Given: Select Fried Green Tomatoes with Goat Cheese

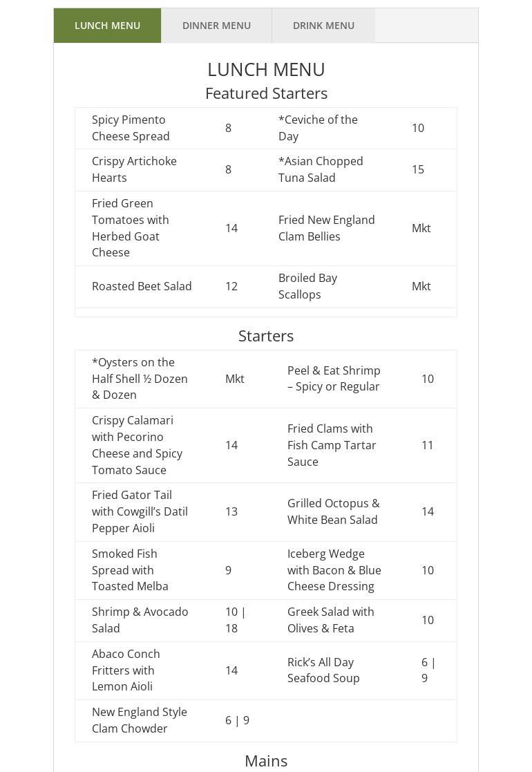Looking at the screenshot, I should pos(131,228).
